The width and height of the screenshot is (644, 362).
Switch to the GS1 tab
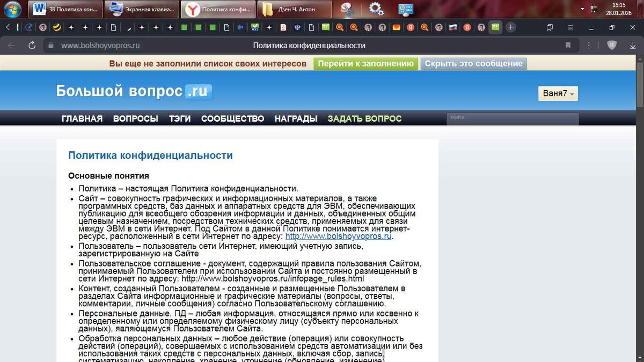pos(254,27)
